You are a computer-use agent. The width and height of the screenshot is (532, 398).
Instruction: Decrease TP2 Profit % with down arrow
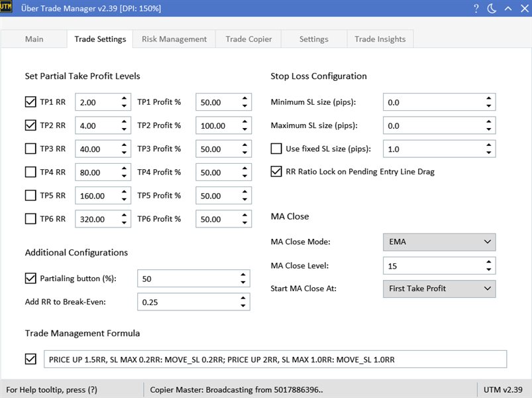[x=244, y=129]
